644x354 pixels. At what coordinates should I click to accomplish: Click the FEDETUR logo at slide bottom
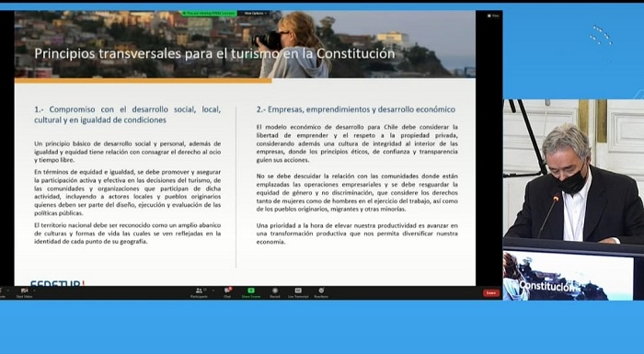pyautogui.click(x=57, y=283)
